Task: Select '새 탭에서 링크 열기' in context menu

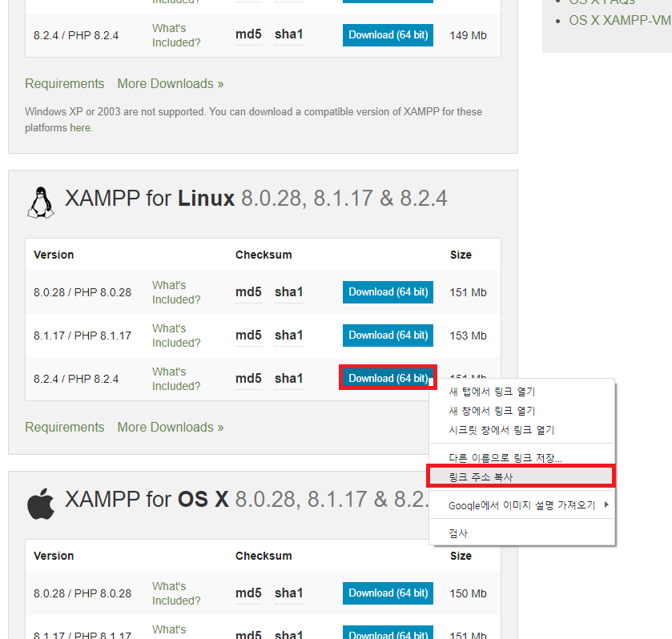Action: click(x=522, y=392)
